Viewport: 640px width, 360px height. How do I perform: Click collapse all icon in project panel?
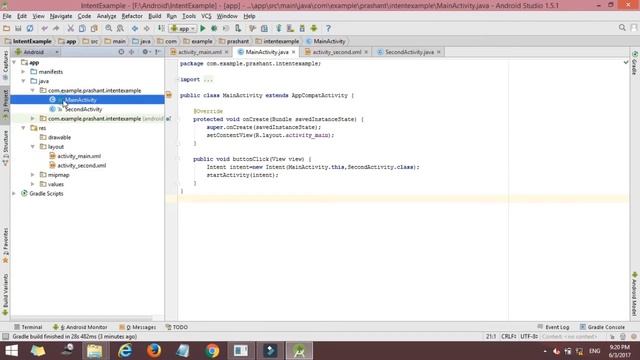click(x=131, y=52)
